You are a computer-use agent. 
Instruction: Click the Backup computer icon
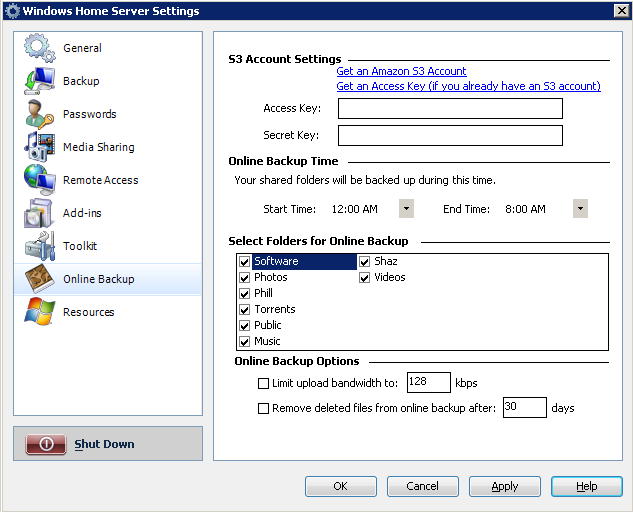(x=39, y=81)
